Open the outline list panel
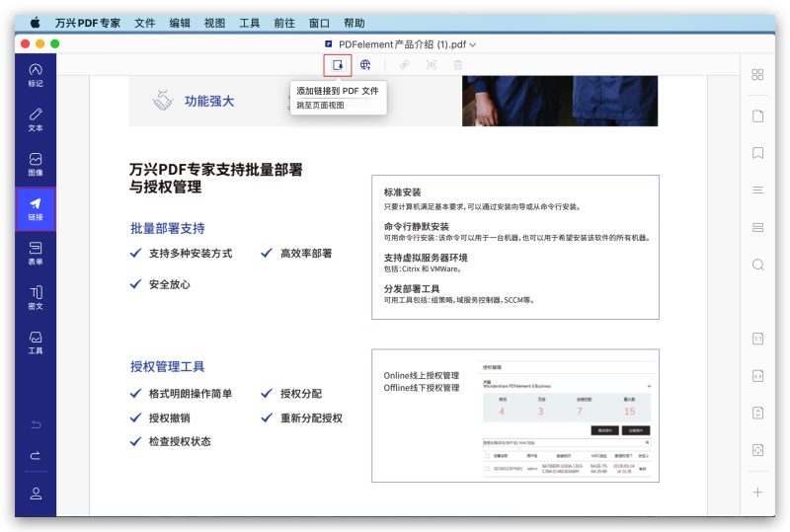The image size is (790, 532). (757, 190)
